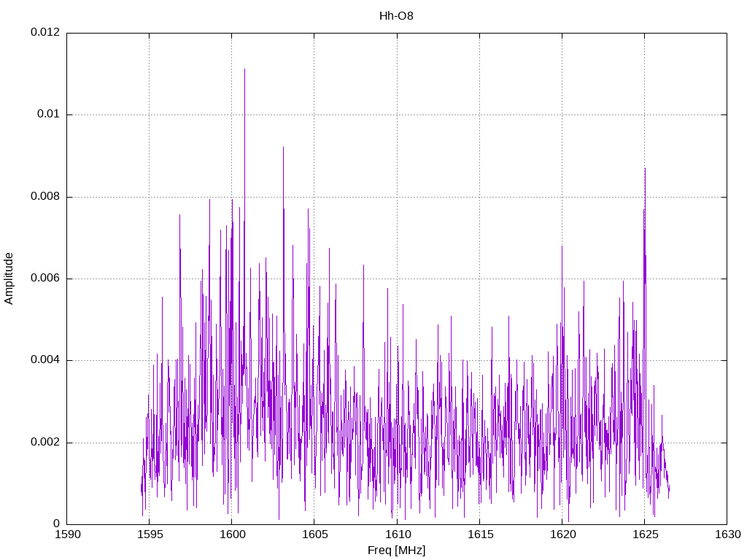Click the x-axis tick label 1625
747x560 pixels.
tap(645, 534)
